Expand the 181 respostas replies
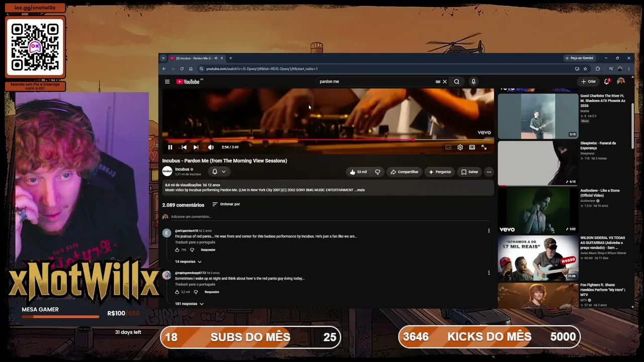644x362 pixels. click(x=189, y=304)
